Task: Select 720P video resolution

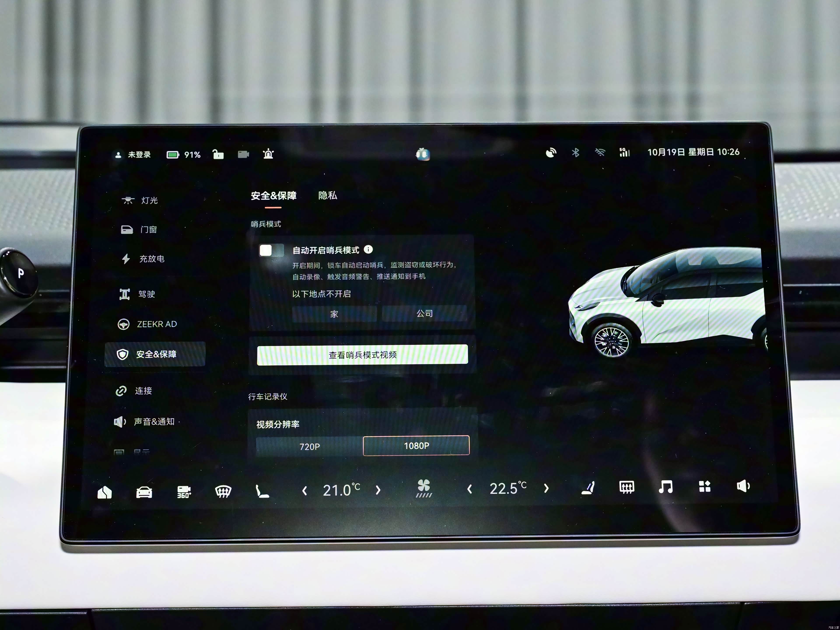Action: coord(310,447)
